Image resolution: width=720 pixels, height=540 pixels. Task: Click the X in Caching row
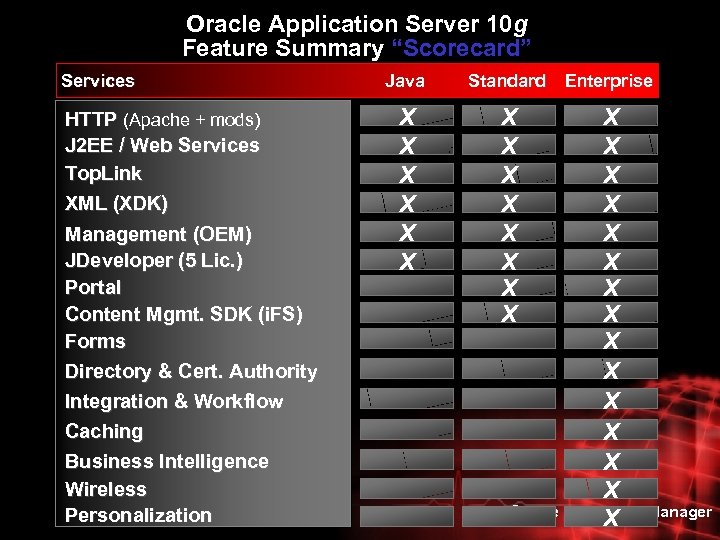[611, 431]
